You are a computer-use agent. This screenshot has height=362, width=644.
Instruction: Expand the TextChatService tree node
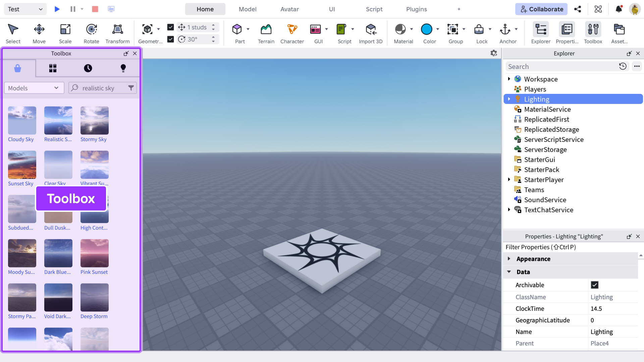(509, 210)
